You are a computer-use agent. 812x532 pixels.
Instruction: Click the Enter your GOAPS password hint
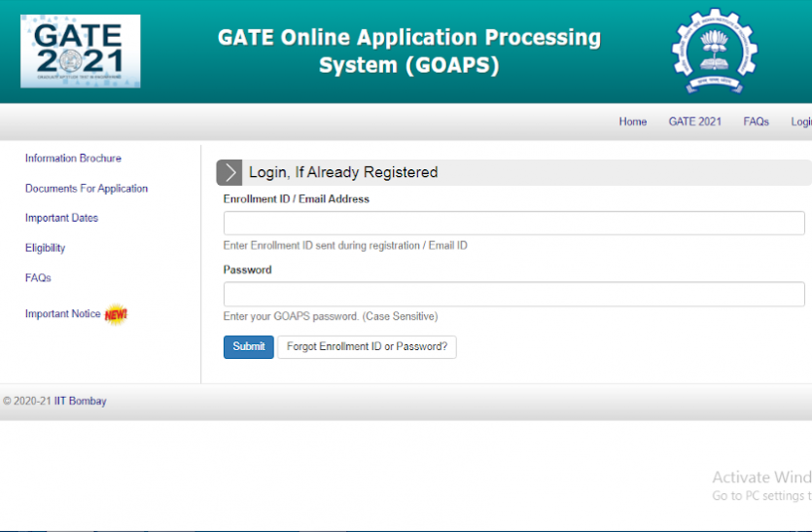click(x=331, y=316)
